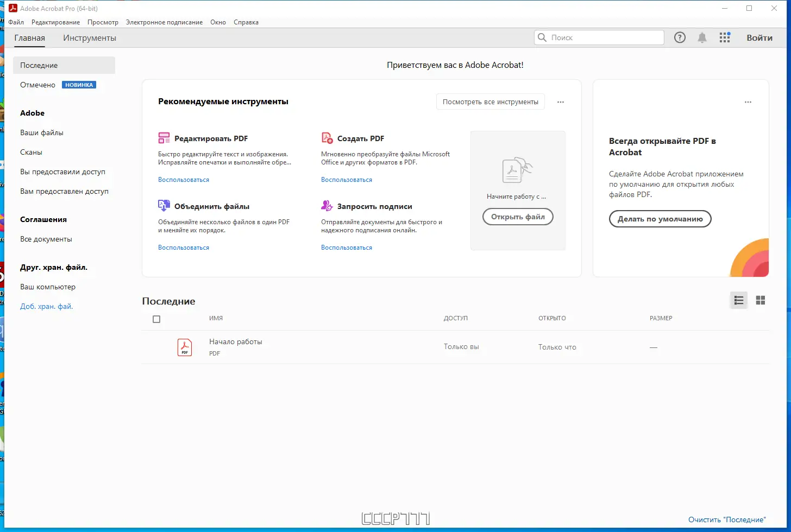
Task: Open the Редактирование menu
Action: pyautogui.click(x=55, y=22)
